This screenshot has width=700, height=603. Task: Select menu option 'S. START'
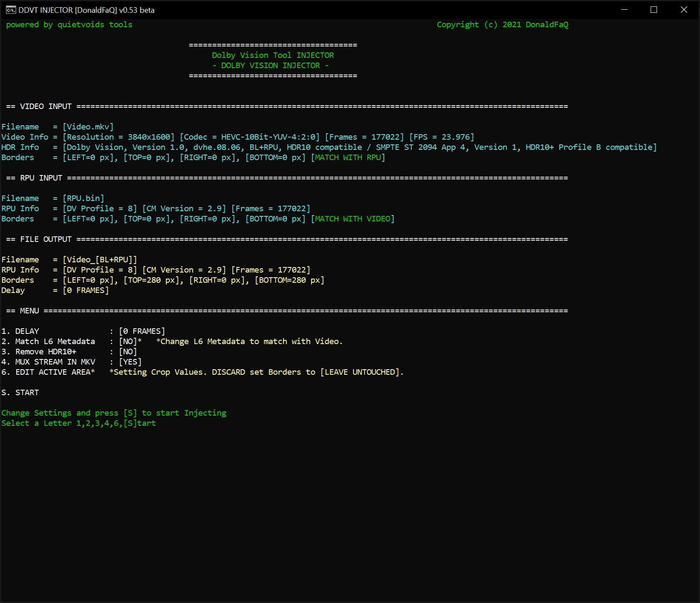click(20, 393)
